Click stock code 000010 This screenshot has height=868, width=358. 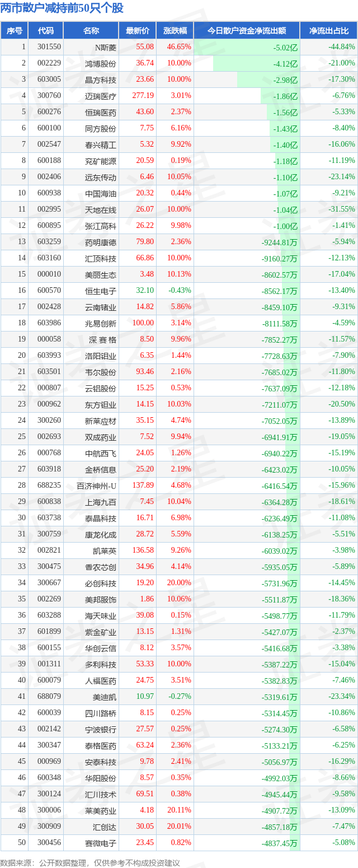(49, 274)
